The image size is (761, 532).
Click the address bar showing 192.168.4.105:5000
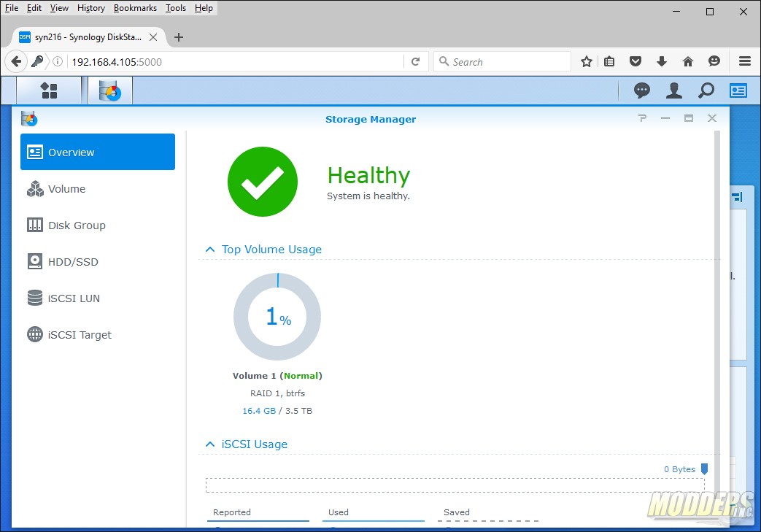click(x=236, y=61)
